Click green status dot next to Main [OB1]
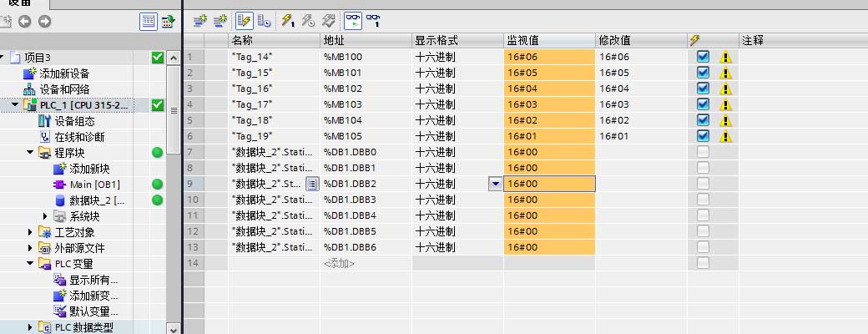Viewport: 868px width, 334px height. (x=158, y=185)
